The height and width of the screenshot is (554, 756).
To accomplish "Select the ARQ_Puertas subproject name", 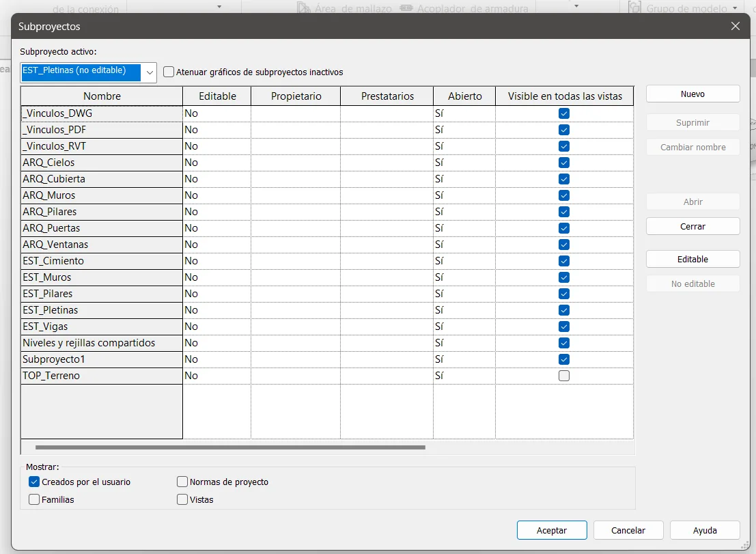I will 102,228.
